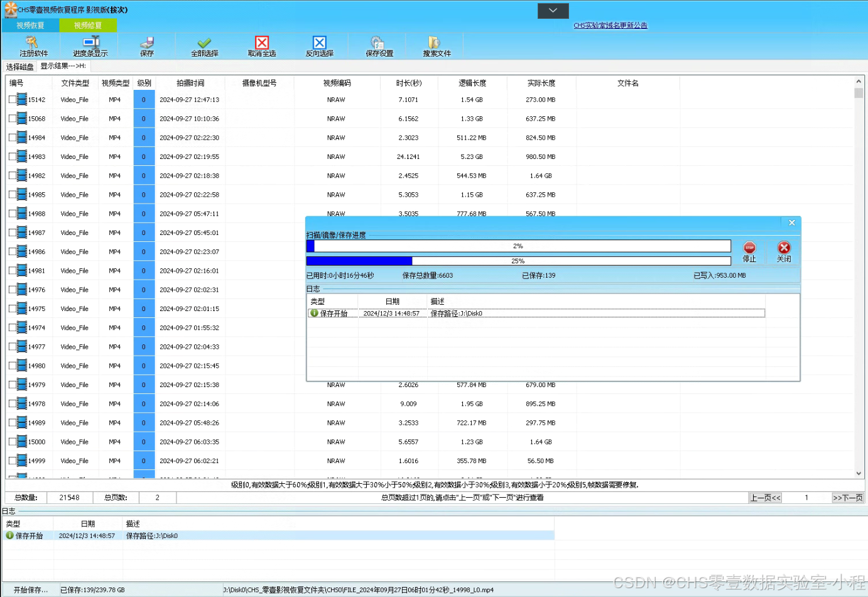
Task: Click the film icon of row 14984
Action: point(22,137)
